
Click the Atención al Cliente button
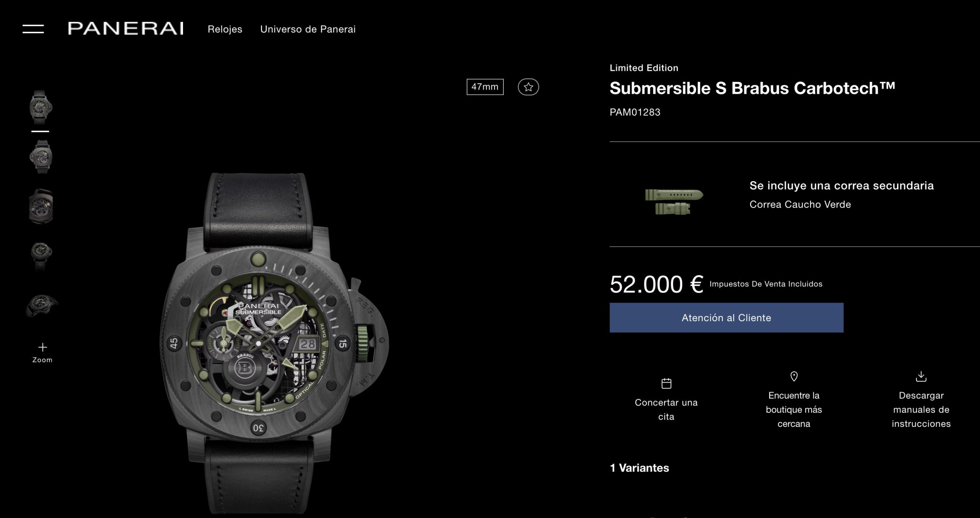tap(726, 317)
